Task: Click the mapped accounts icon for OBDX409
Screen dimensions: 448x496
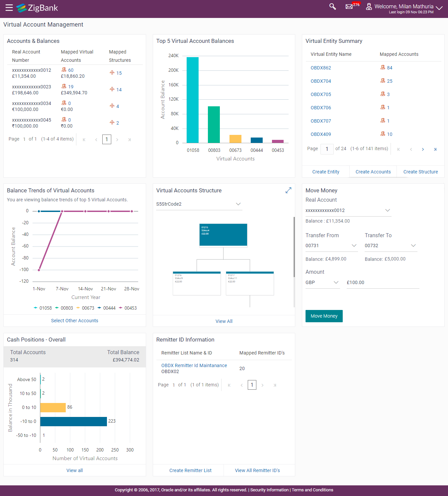Action: coord(383,134)
